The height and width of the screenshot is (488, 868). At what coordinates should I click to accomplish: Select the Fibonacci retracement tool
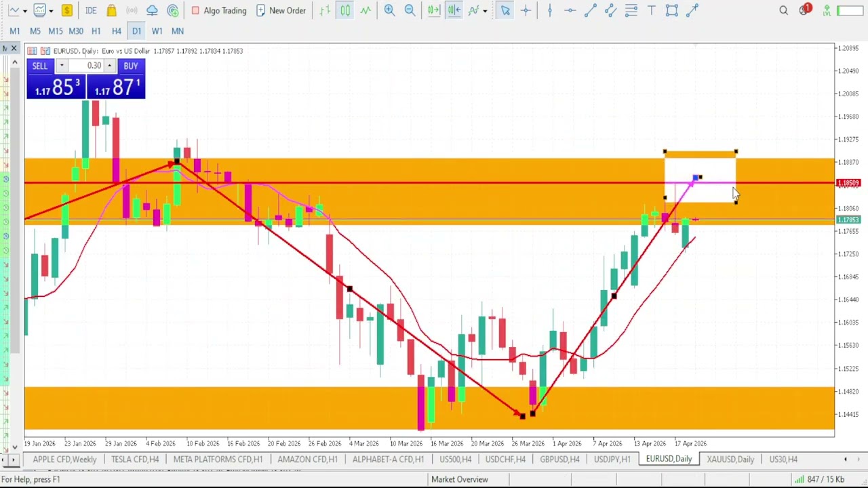[631, 10]
